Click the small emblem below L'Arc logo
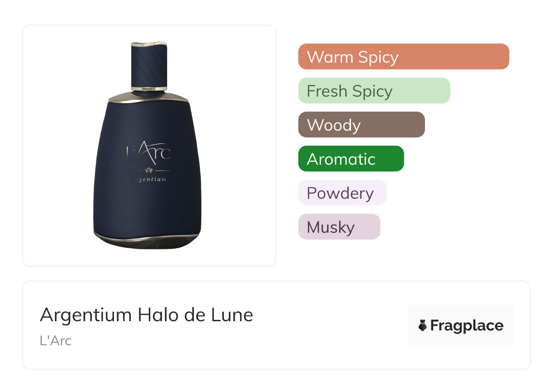The image size is (553, 392). pos(148,170)
